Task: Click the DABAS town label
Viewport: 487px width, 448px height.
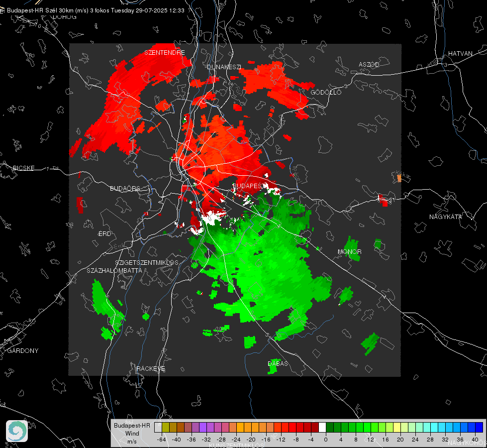Action: pyautogui.click(x=278, y=363)
